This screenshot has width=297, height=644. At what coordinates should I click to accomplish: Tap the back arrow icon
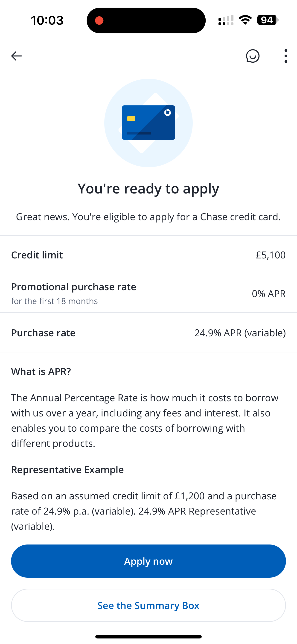coord(17,56)
